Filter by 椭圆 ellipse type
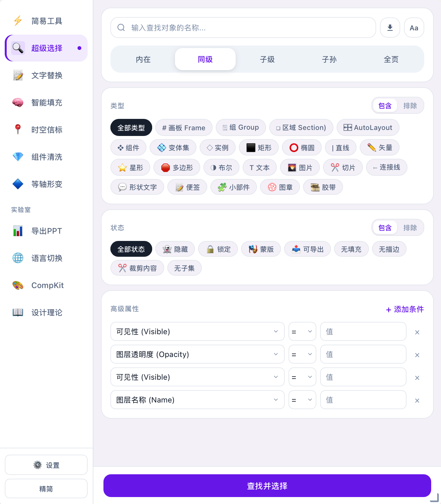The height and width of the screenshot is (504, 441). pyautogui.click(x=302, y=148)
